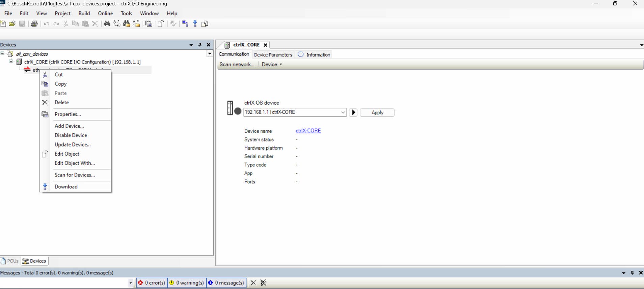644x289 pixels.
Task: Open the Device dropdown menu
Action: tap(272, 64)
